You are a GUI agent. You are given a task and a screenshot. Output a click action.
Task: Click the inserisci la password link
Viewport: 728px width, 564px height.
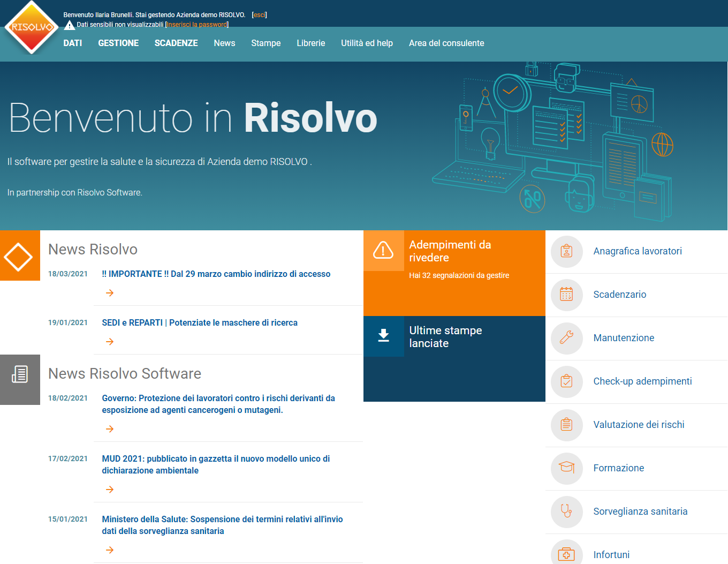pos(197,24)
